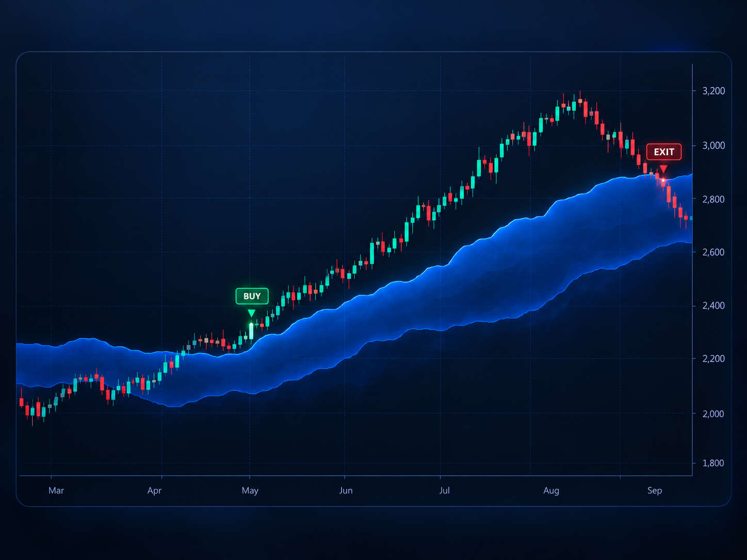This screenshot has height=560, width=747.
Task: Click the Mar label on time axis
Action: 56,490
